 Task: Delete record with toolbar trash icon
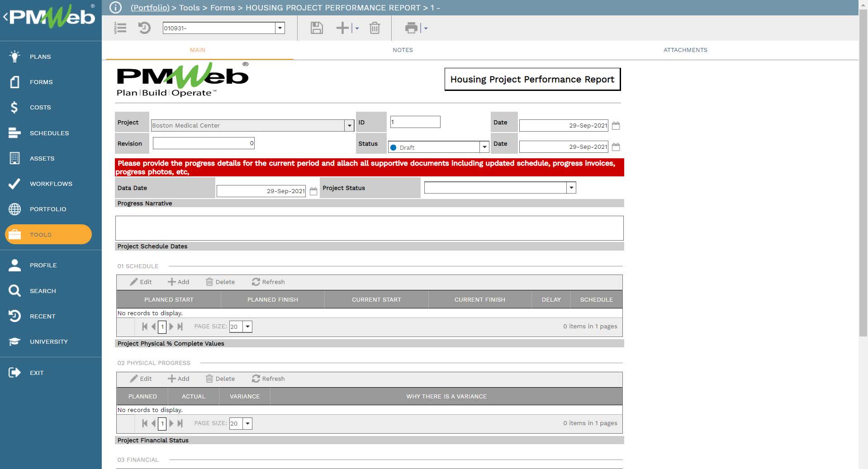point(375,28)
